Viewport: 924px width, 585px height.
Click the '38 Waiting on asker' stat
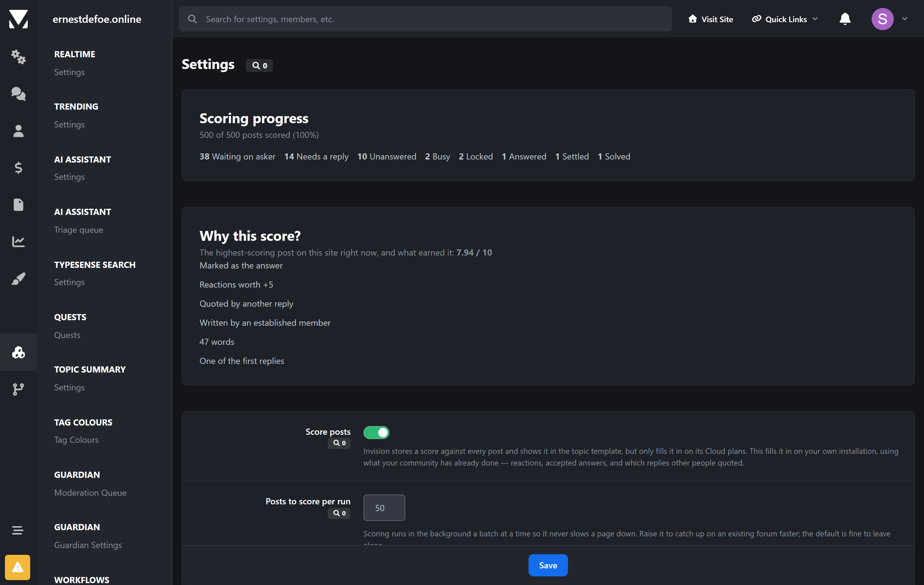click(237, 156)
